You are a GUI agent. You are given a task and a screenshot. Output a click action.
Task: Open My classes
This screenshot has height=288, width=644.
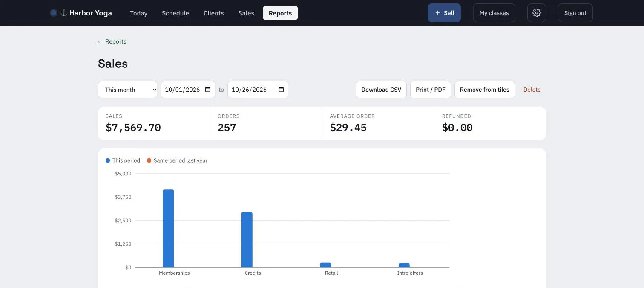[x=494, y=13]
